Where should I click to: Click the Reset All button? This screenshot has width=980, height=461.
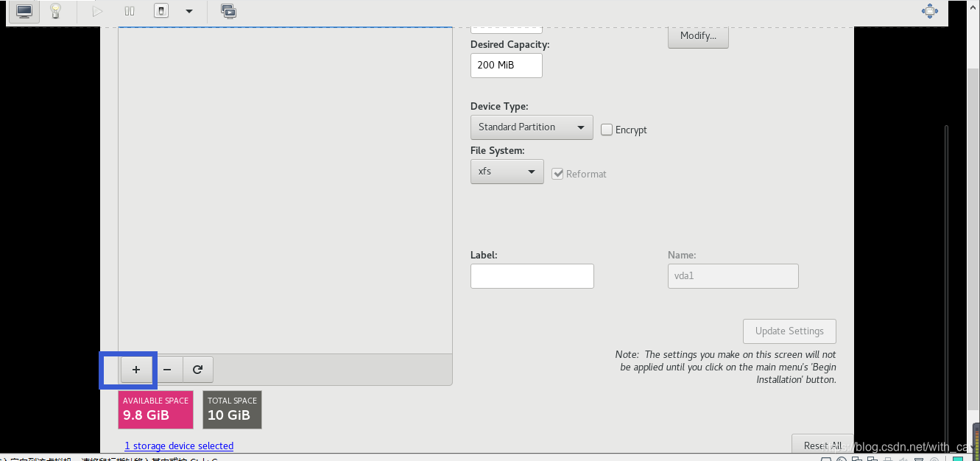(822, 445)
